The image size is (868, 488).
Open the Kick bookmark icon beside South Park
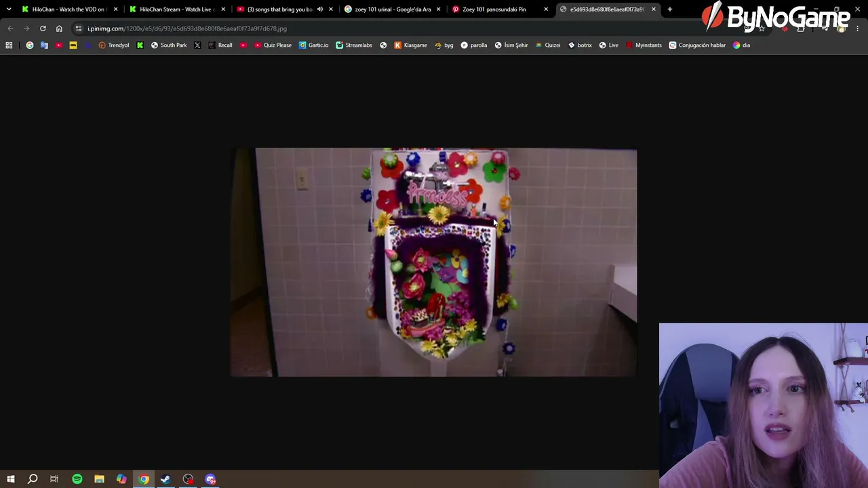(x=140, y=45)
